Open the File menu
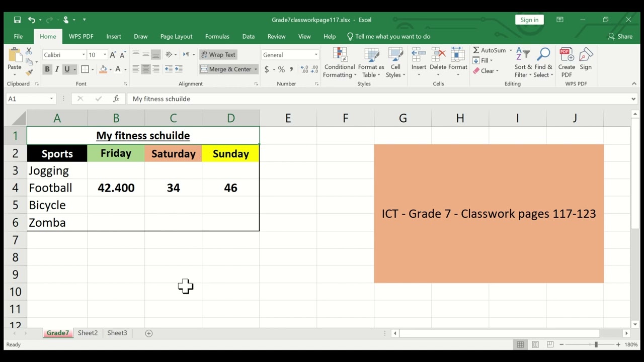The image size is (644, 362). pyautogui.click(x=18, y=36)
